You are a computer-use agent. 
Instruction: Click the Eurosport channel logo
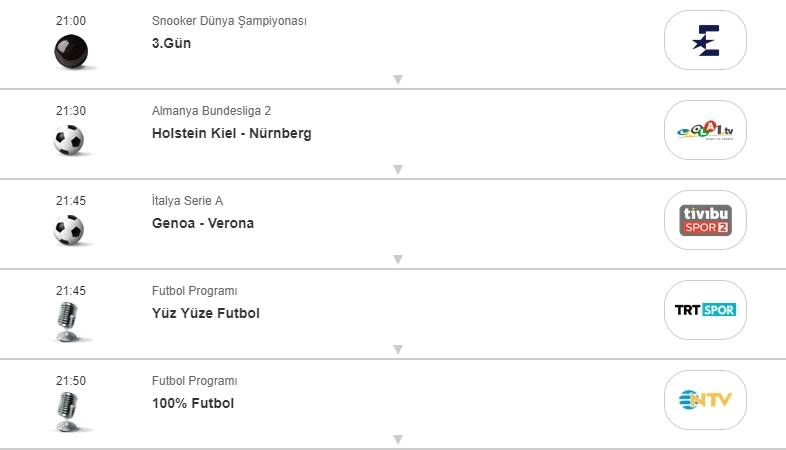tap(705, 40)
